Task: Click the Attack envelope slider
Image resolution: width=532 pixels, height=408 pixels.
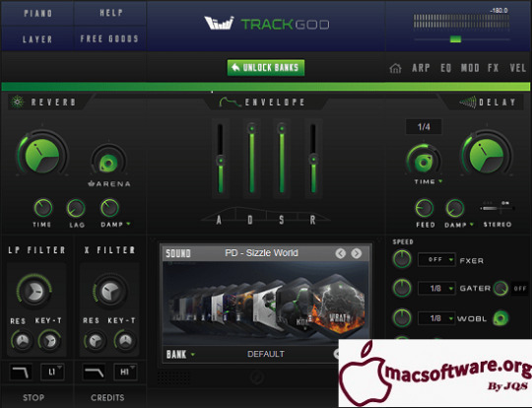Action: (x=221, y=159)
